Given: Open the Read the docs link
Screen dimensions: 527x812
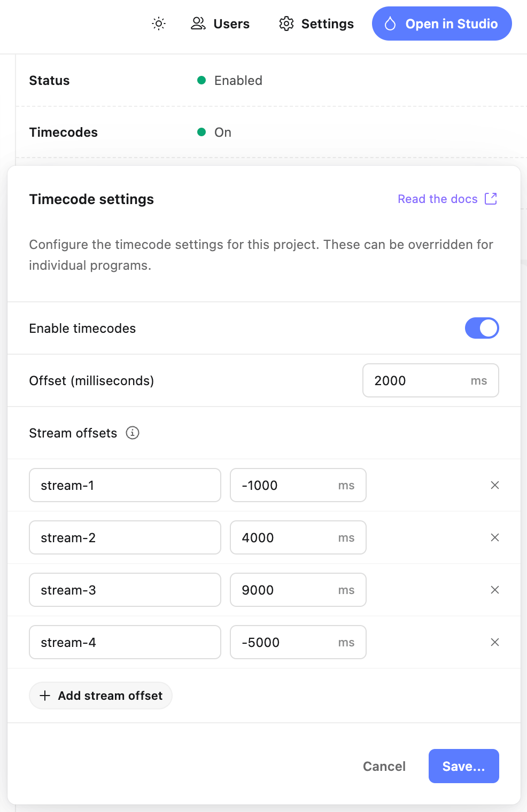Looking at the screenshot, I should [x=437, y=199].
